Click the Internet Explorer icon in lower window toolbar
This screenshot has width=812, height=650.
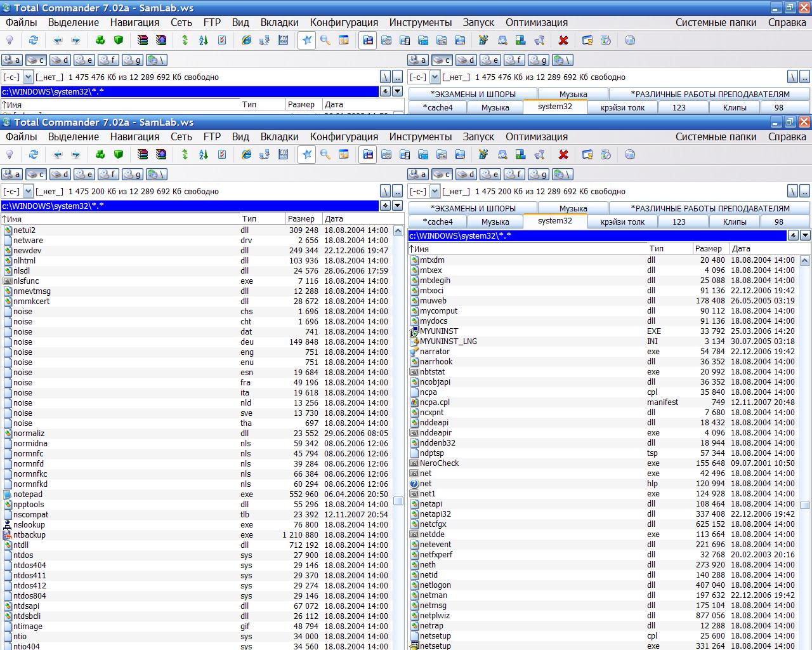click(x=246, y=154)
